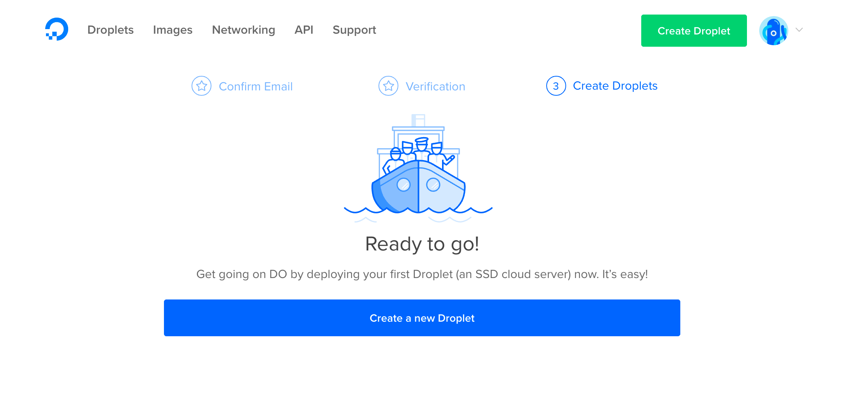Screen dimensions: 868x409
Task: Open the user avatar icon
Action: pyautogui.click(x=773, y=31)
